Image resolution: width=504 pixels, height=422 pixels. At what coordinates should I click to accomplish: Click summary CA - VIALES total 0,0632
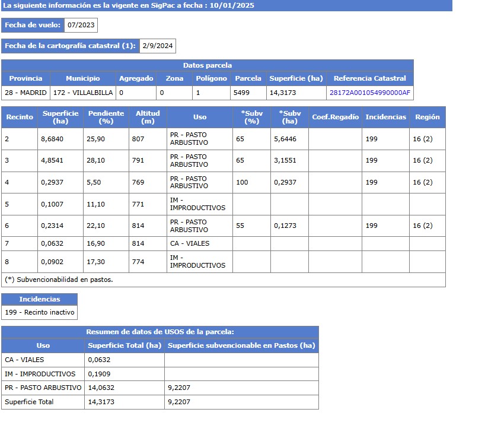[x=99, y=360]
